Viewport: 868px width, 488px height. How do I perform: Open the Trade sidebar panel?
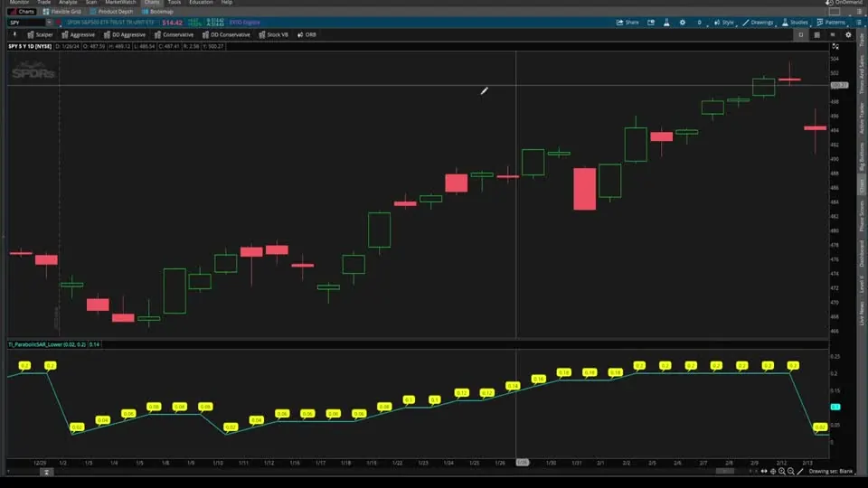pyautogui.click(x=862, y=40)
